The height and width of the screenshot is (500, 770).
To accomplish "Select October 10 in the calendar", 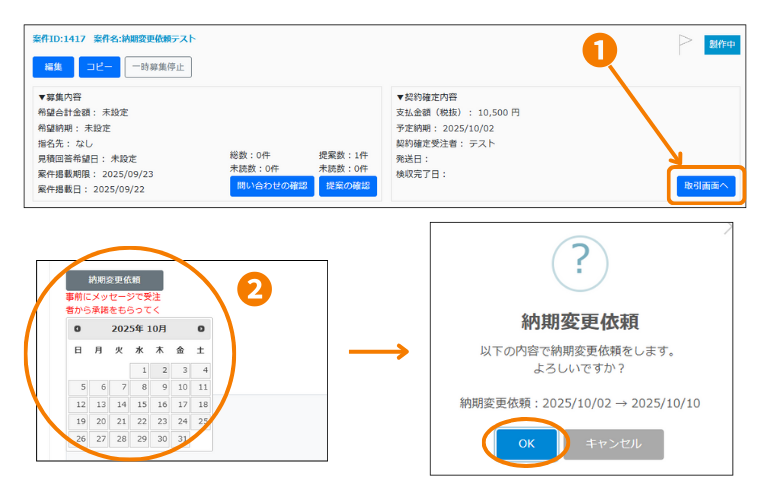I will tap(181, 387).
